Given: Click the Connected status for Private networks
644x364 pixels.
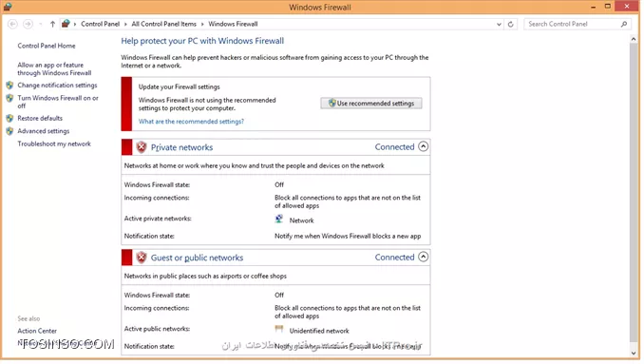Looking at the screenshot, I should point(394,147).
